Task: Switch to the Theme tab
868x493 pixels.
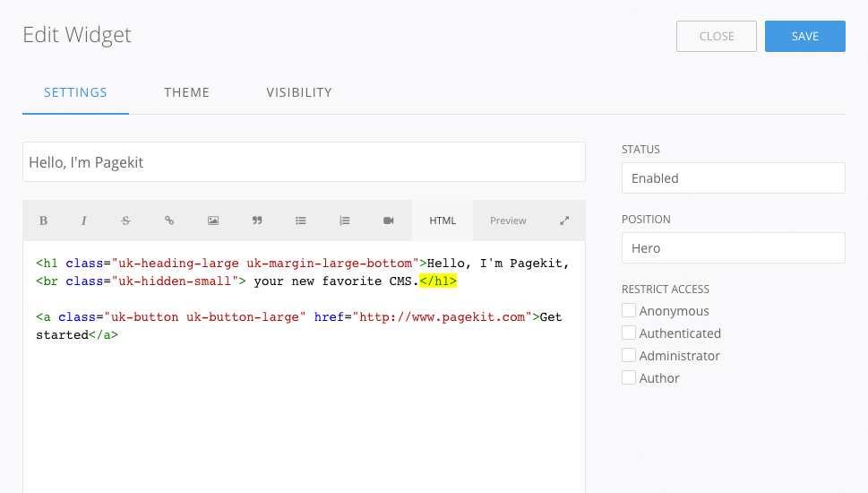Action: [x=186, y=92]
